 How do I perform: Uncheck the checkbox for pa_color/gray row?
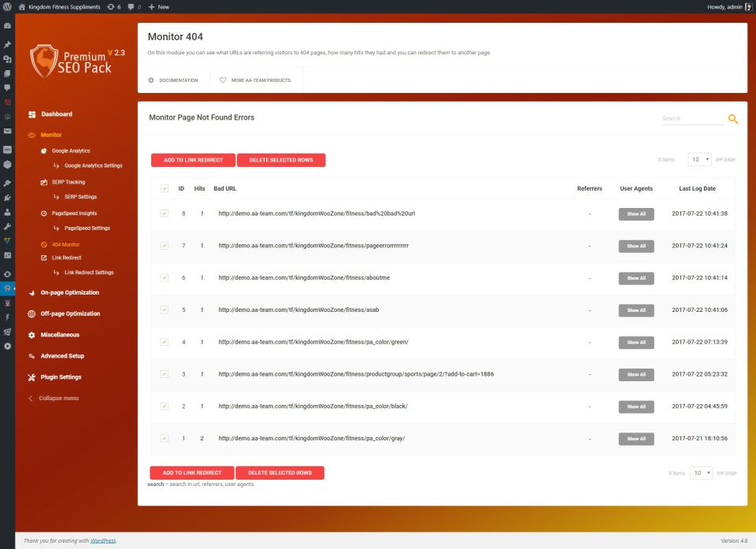tap(165, 438)
